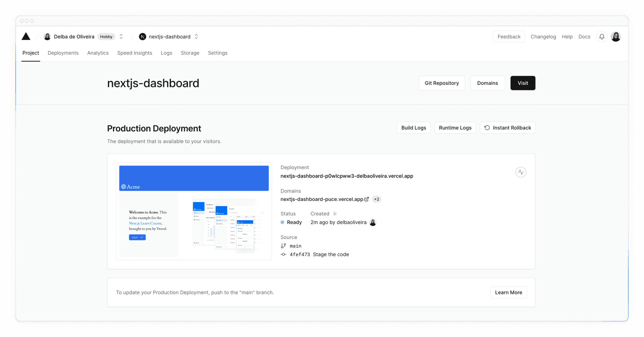644x337 pixels.
Task: Click the info icon next to Created
Action: [x=335, y=213]
